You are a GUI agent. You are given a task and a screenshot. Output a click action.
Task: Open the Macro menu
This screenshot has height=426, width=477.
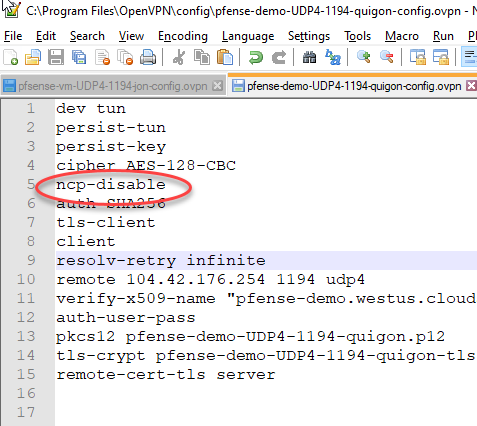pos(402,36)
